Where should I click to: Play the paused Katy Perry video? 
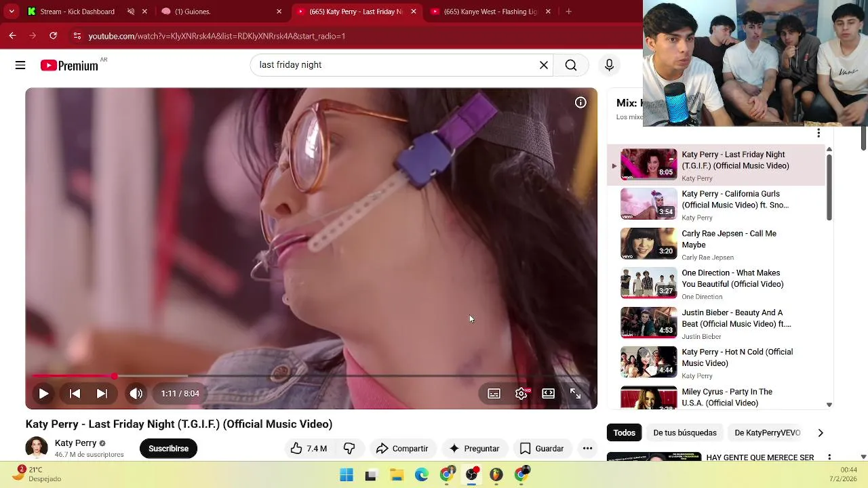tap(43, 393)
